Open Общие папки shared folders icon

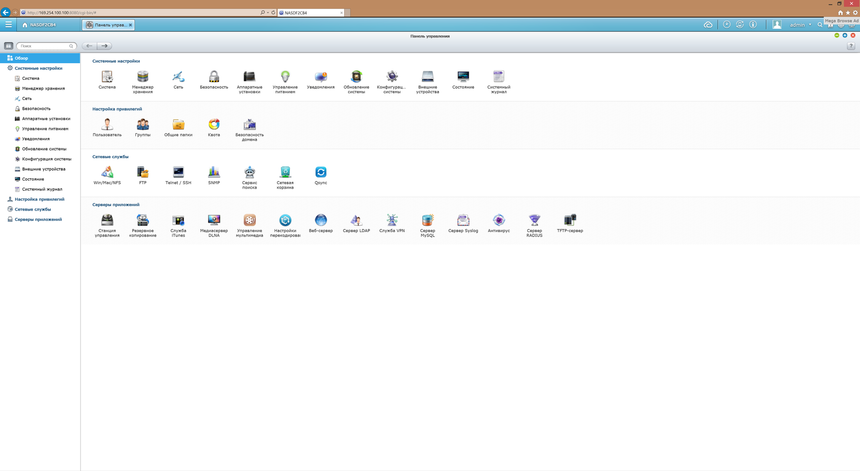click(x=178, y=125)
